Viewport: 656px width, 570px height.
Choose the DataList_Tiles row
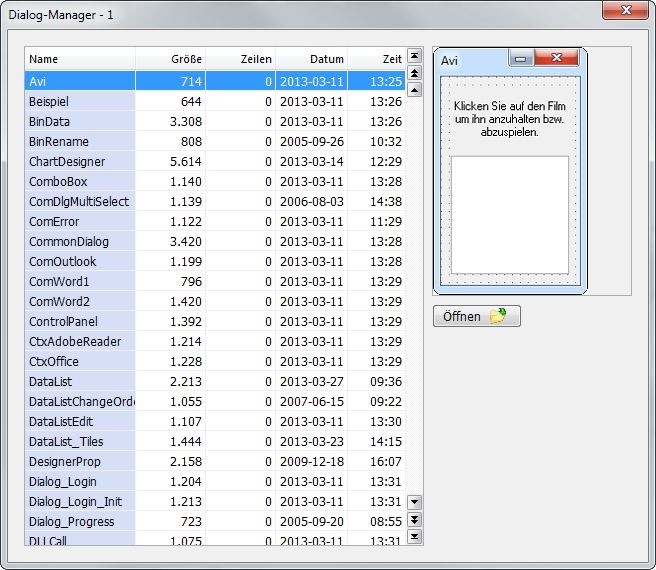click(x=80, y=441)
